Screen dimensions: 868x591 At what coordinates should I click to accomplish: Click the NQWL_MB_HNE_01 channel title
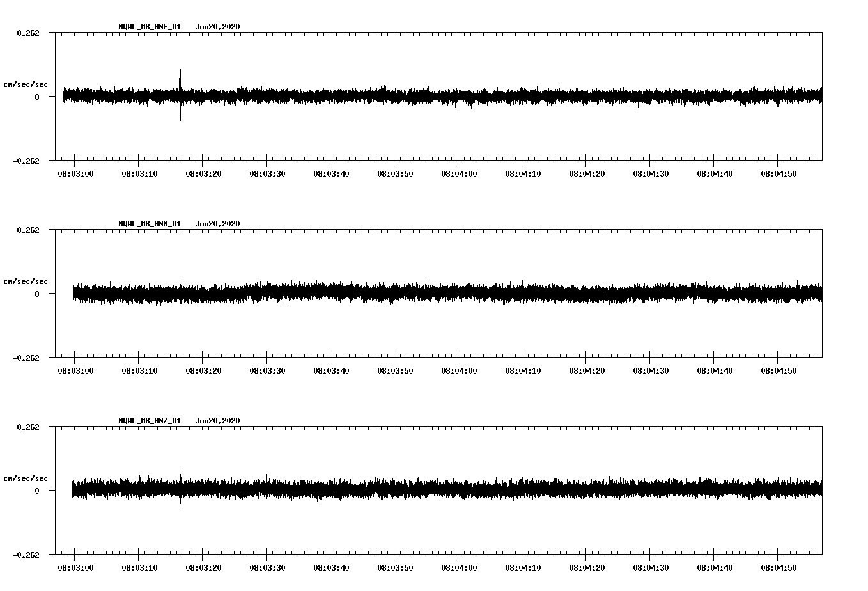[150, 27]
